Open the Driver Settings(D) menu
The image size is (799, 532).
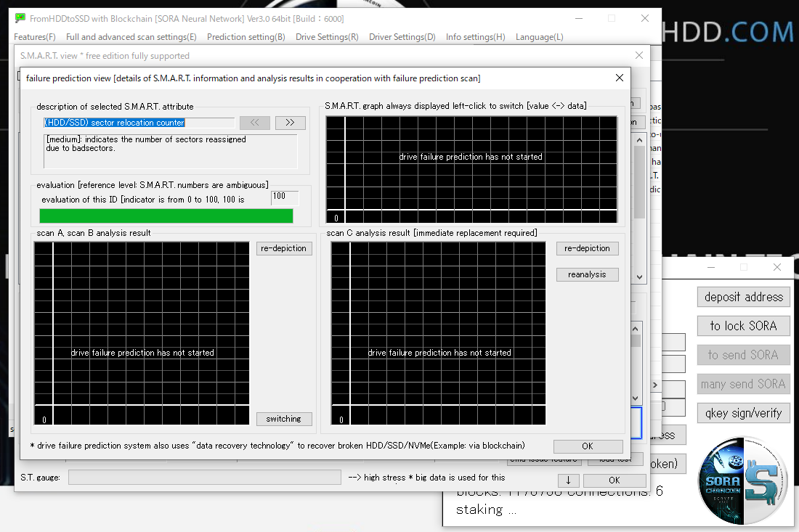[x=402, y=37]
